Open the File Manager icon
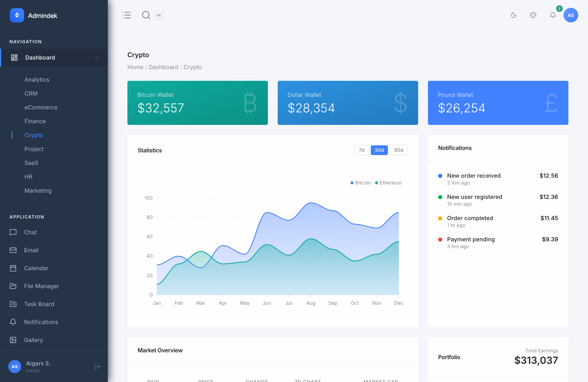Screen dimensions: 588x382 [13, 286]
